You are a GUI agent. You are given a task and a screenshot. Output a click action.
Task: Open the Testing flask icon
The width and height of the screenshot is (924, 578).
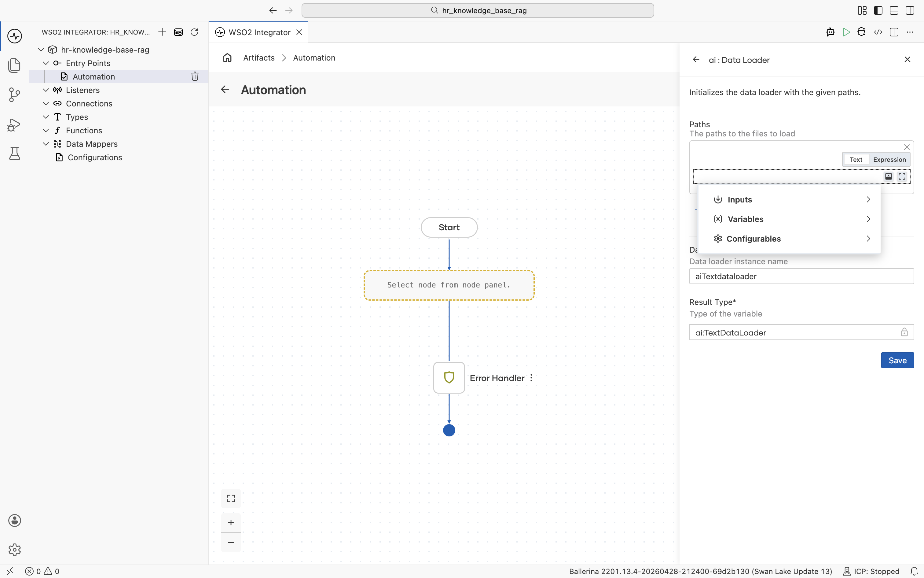coord(14,154)
